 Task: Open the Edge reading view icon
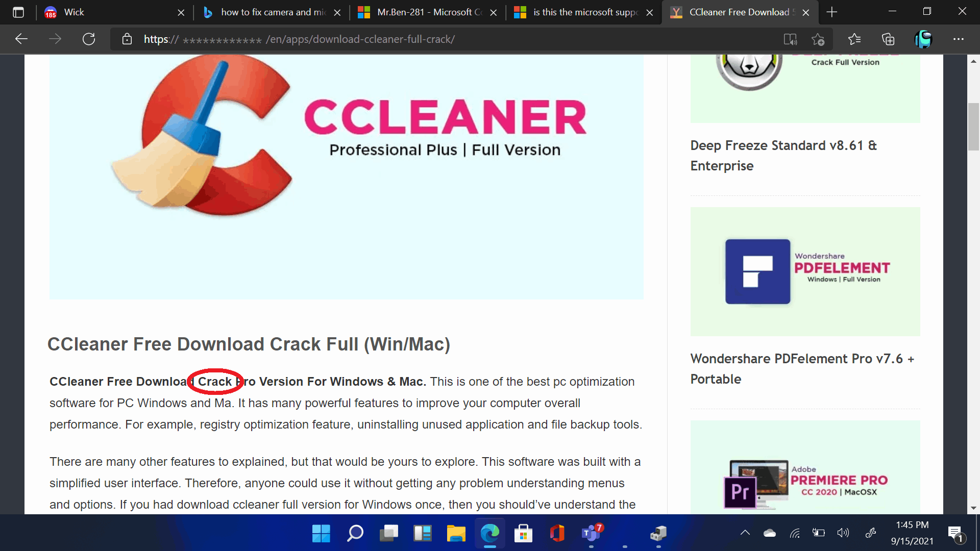(x=791, y=39)
